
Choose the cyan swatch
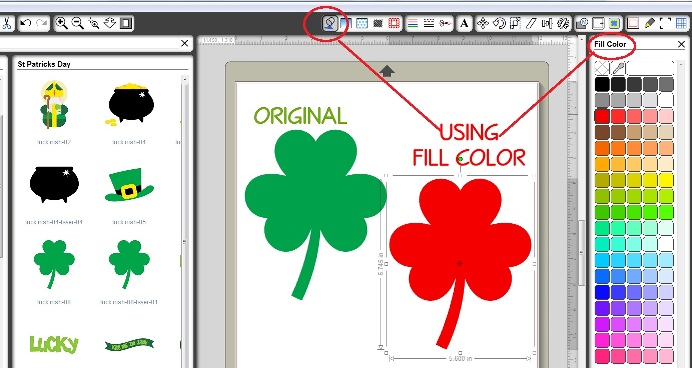602,260
